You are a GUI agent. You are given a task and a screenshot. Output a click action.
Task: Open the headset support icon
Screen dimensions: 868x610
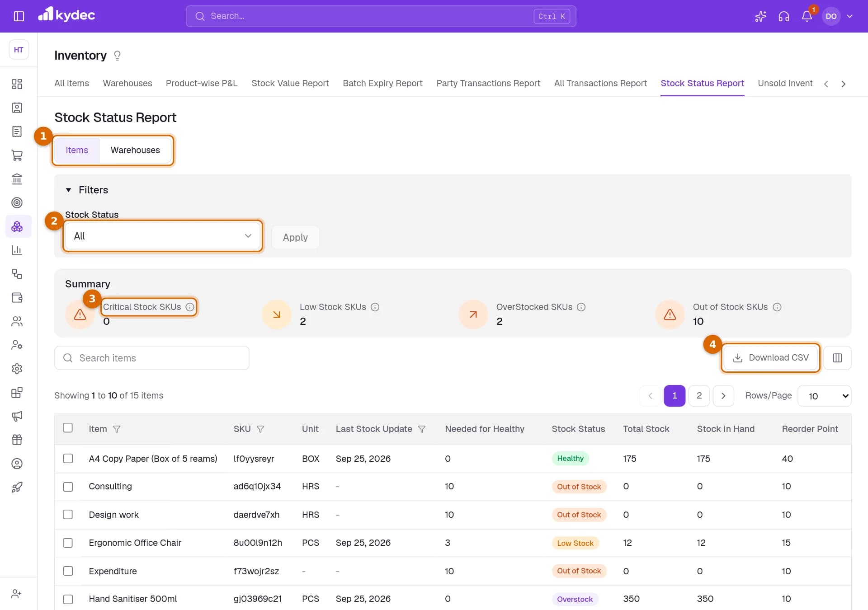(x=783, y=16)
